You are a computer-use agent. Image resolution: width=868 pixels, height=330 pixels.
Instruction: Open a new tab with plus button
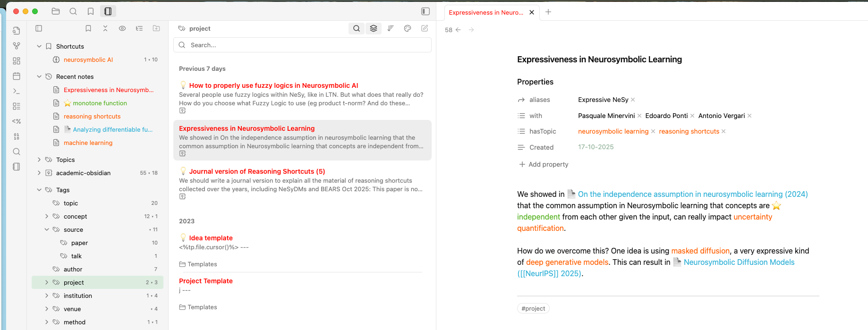548,12
